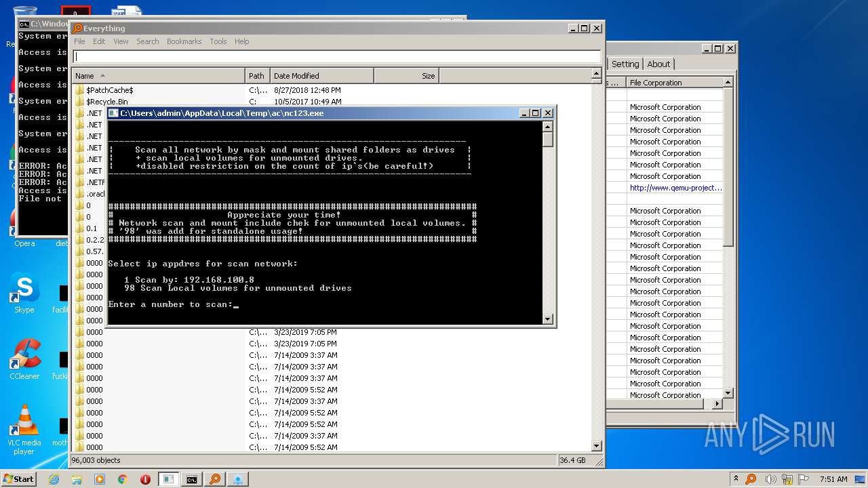Open the File menu in Everything
The width and height of the screenshot is (868, 488).
click(79, 41)
